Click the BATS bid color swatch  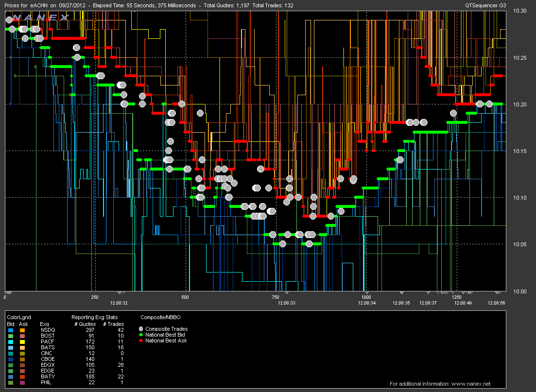point(11,348)
